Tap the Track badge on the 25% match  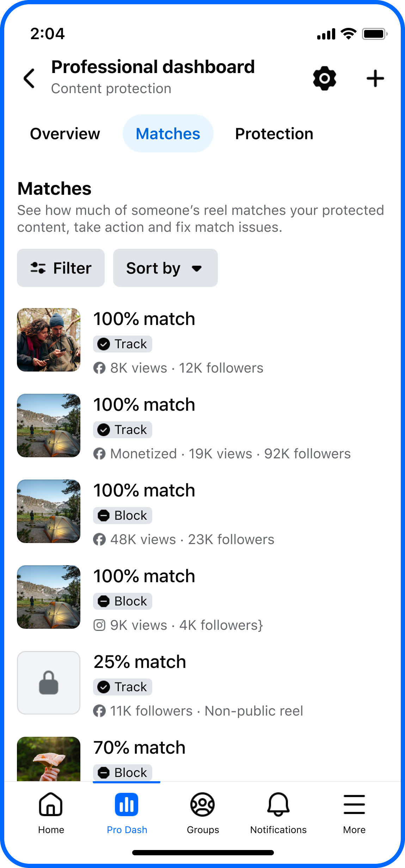[x=122, y=687]
